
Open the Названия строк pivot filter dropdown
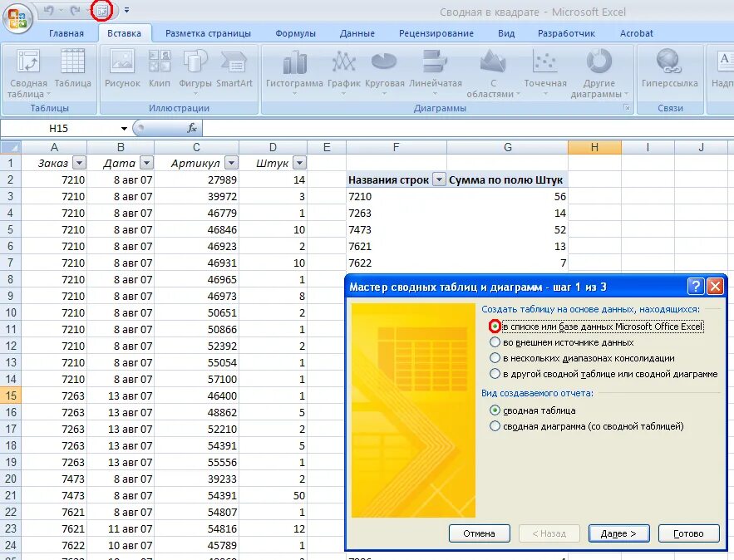(439, 179)
